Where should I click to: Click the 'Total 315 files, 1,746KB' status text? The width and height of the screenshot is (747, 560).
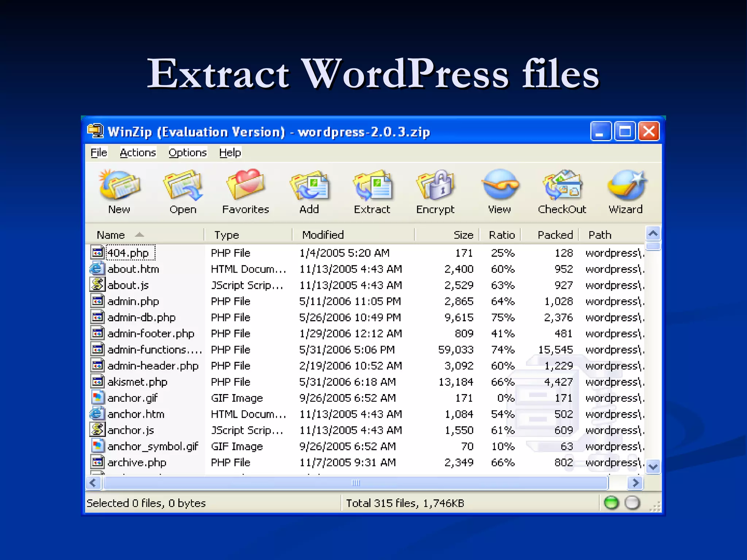(405, 503)
